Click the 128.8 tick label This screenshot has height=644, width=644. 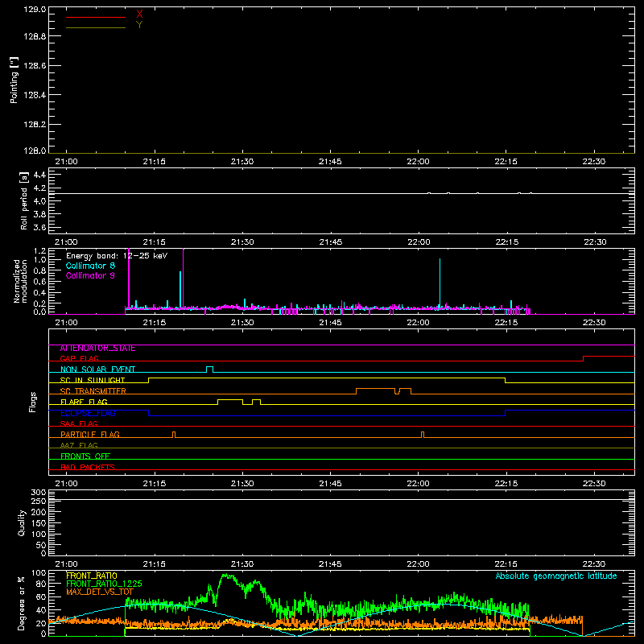35,36
